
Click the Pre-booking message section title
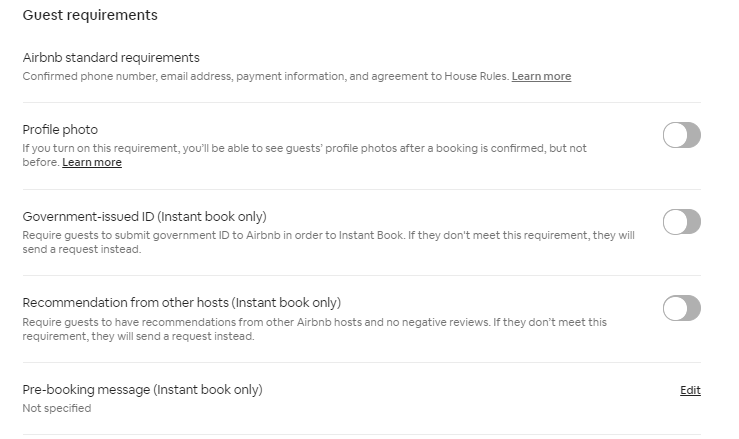86,389
